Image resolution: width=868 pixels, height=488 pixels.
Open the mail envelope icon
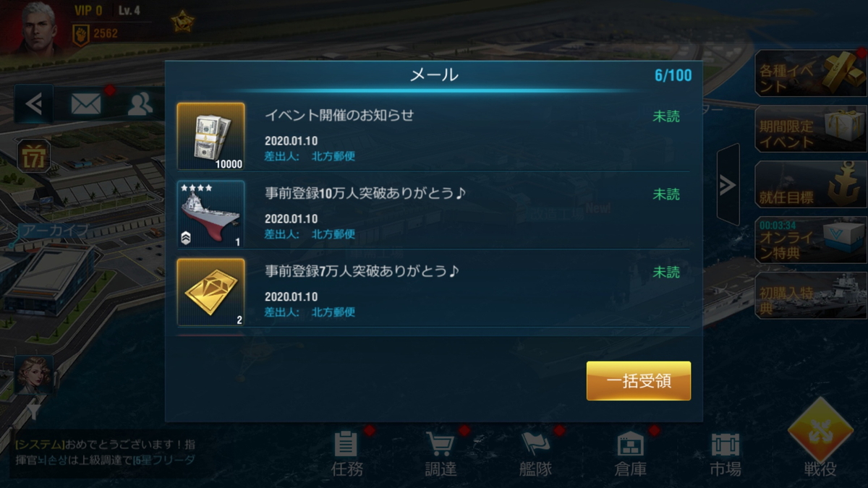point(85,105)
